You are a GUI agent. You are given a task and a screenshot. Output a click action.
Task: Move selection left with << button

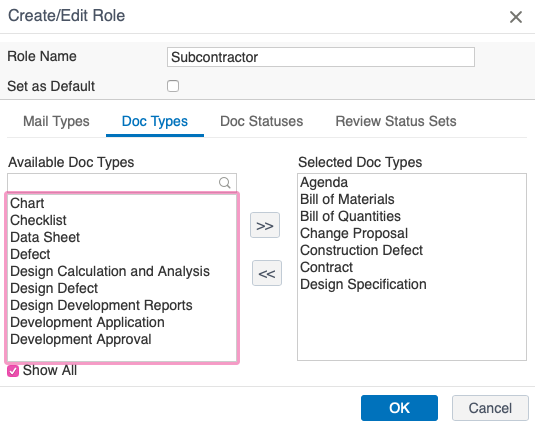pyautogui.click(x=267, y=273)
